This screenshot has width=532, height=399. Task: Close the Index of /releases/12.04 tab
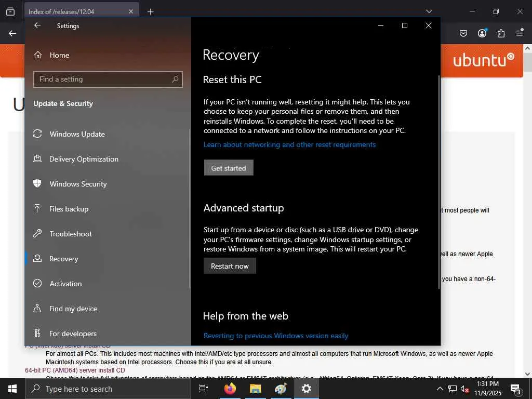[x=131, y=11]
